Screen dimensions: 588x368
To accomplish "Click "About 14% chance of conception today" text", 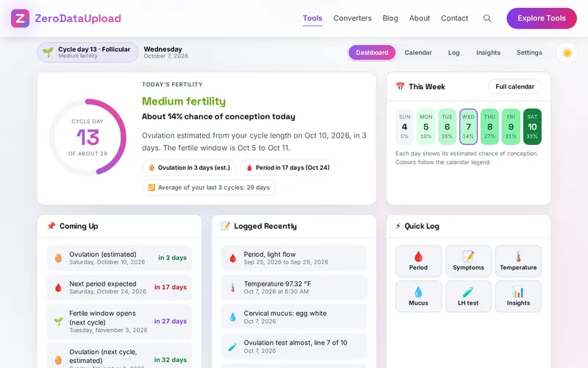I will (218, 117).
